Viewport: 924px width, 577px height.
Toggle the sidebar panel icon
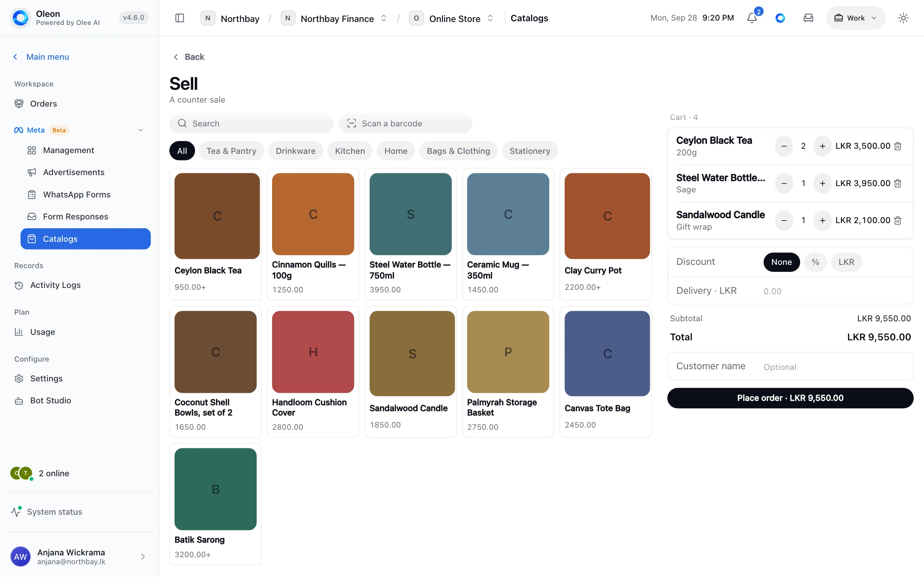(179, 18)
